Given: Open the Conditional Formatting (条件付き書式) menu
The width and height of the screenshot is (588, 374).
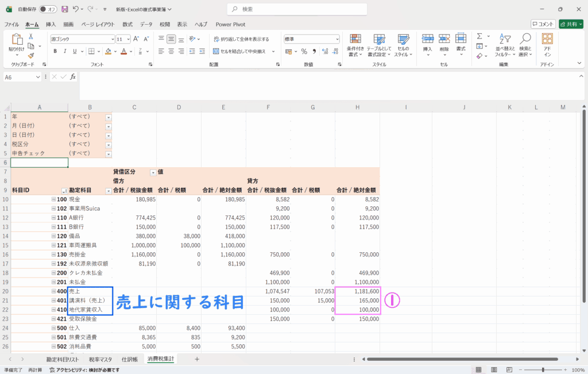Looking at the screenshot, I should click(x=355, y=44).
